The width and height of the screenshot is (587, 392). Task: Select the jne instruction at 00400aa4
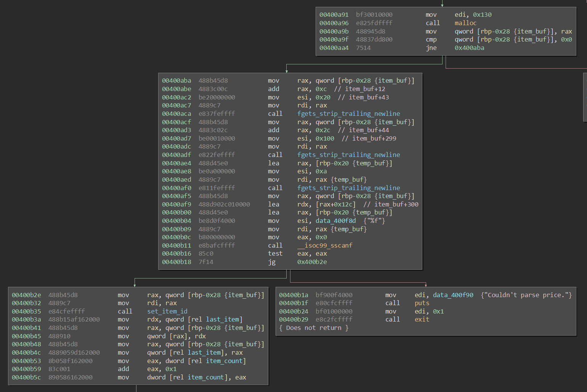coord(431,48)
